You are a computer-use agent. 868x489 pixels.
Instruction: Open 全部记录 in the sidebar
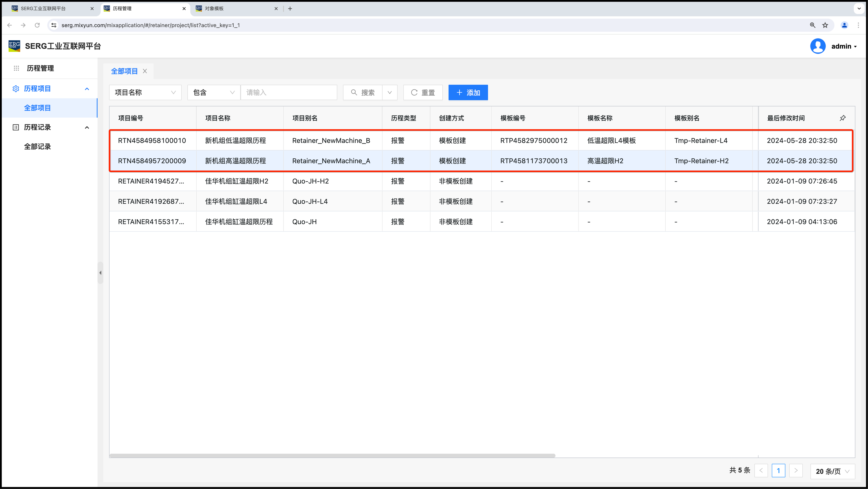click(37, 147)
